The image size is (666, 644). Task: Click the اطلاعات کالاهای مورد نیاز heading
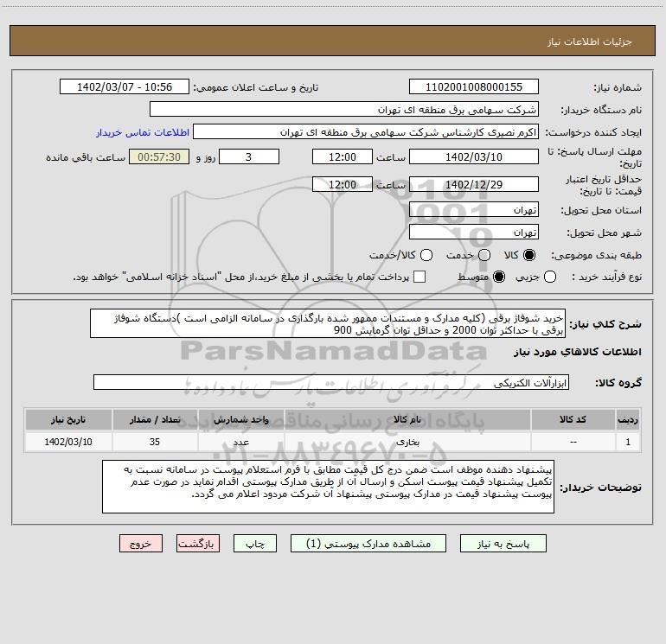pyautogui.click(x=577, y=352)
